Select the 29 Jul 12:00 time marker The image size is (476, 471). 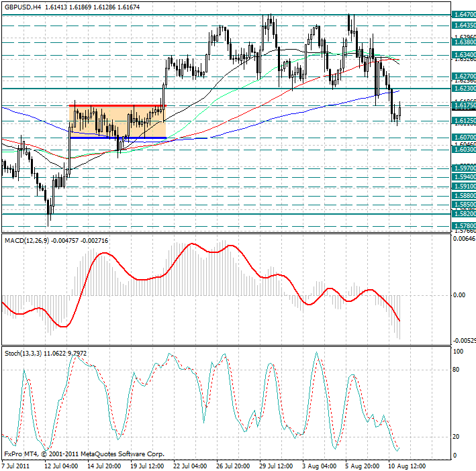pyautogui.click(x=275, y=465)
